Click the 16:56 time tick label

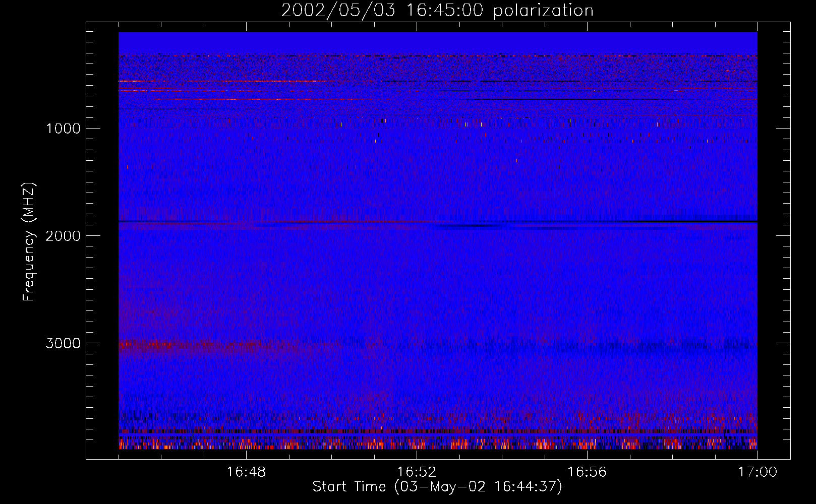pos(587,472)
